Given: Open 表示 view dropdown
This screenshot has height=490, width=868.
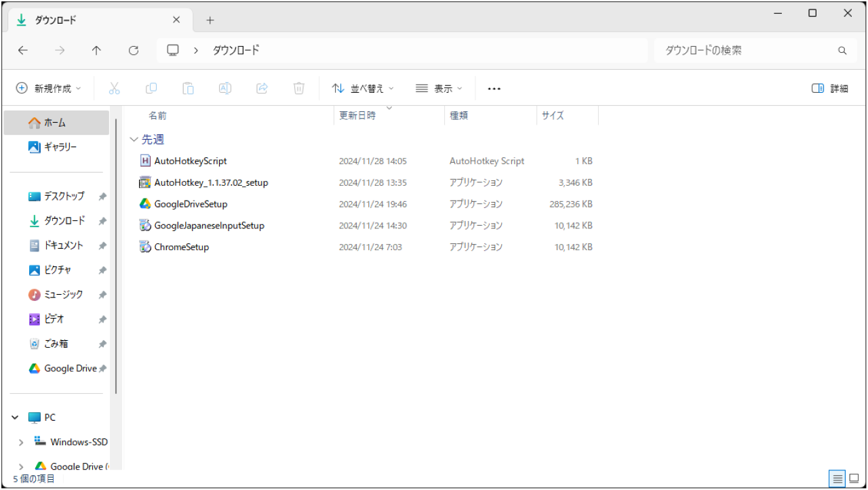Looking at the screenshot, I should pos(439,88).
